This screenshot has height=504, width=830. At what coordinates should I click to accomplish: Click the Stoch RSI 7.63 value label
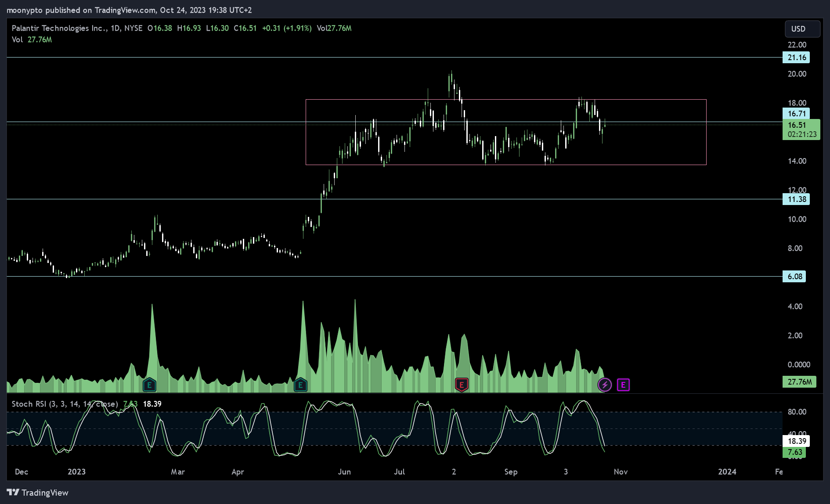coord(794,452)
